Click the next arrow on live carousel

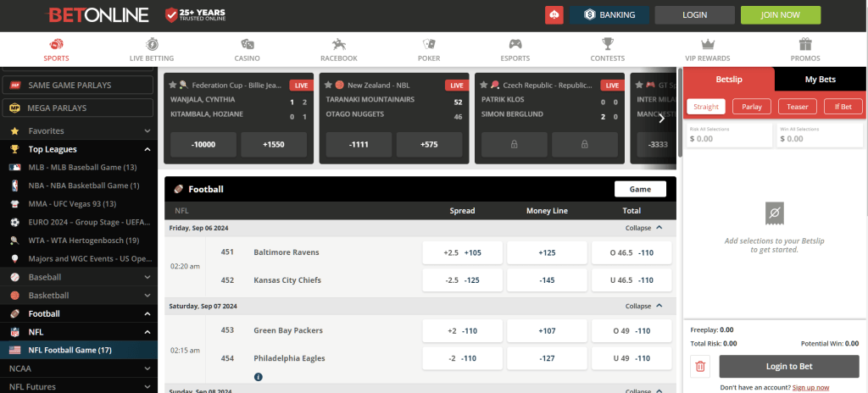pos(661,118)
